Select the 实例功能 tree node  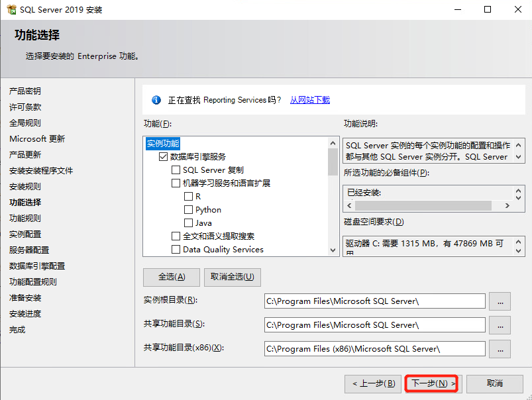click(x=163, y=144)
